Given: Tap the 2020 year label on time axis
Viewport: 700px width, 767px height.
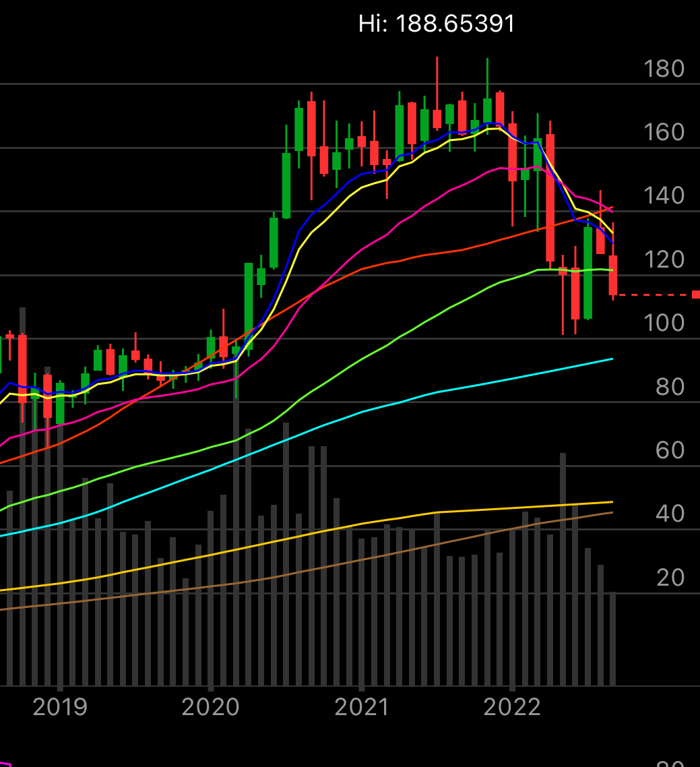Looking at the screenshot, I should (x=211, y=707).
